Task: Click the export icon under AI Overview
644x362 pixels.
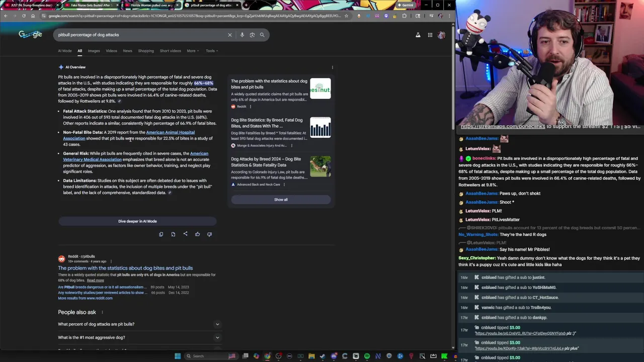Action: pyautogui.click(x=173, y=234)
